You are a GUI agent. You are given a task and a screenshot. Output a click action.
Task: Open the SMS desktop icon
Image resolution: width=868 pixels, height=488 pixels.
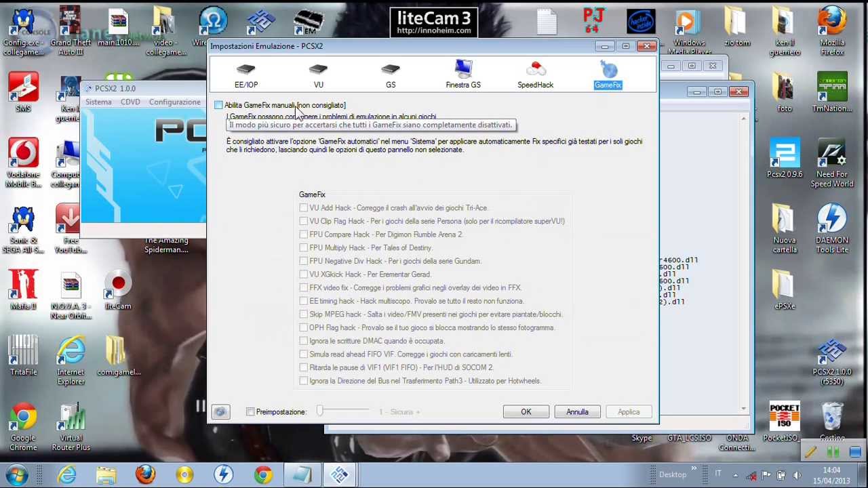[23, 92]
